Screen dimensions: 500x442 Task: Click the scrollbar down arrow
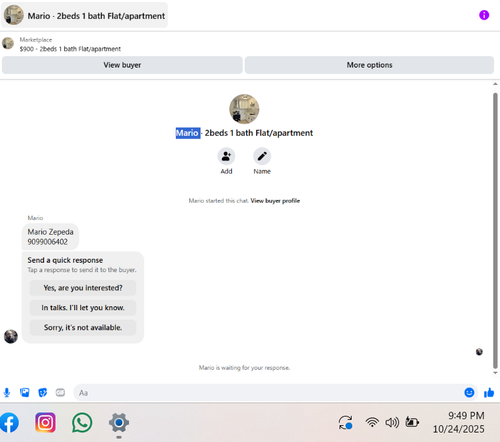pyautogui.click(x=495, y=373)
